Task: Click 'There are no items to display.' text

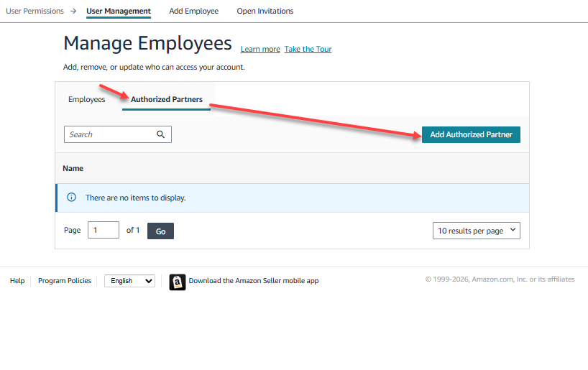Action: (135, 198)
